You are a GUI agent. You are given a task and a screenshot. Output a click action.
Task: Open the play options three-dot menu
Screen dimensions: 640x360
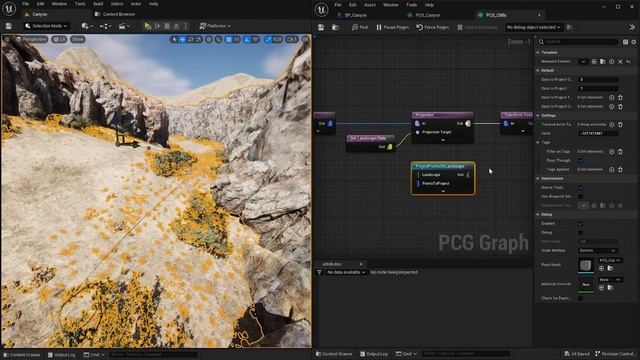pos(186,26)
